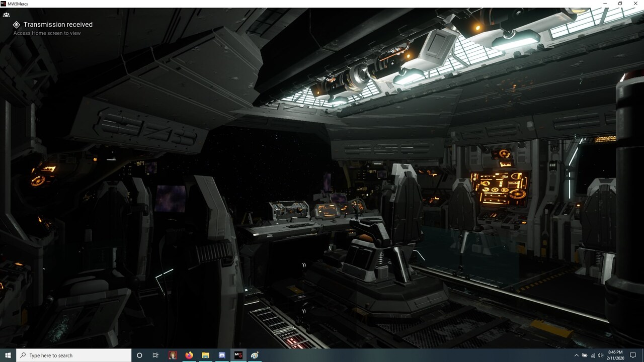Switch to Discord on the taskbar
This screenshot has width=644, height=362.
[x=222, y=355]
